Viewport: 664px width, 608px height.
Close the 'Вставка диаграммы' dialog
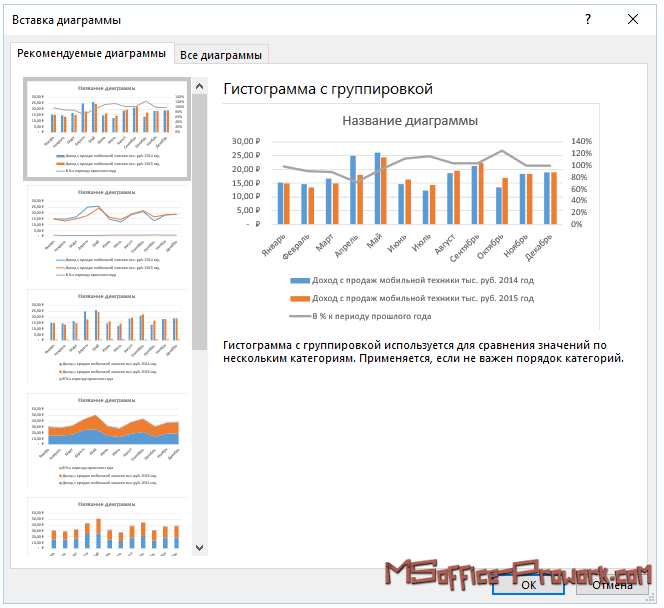633,19
